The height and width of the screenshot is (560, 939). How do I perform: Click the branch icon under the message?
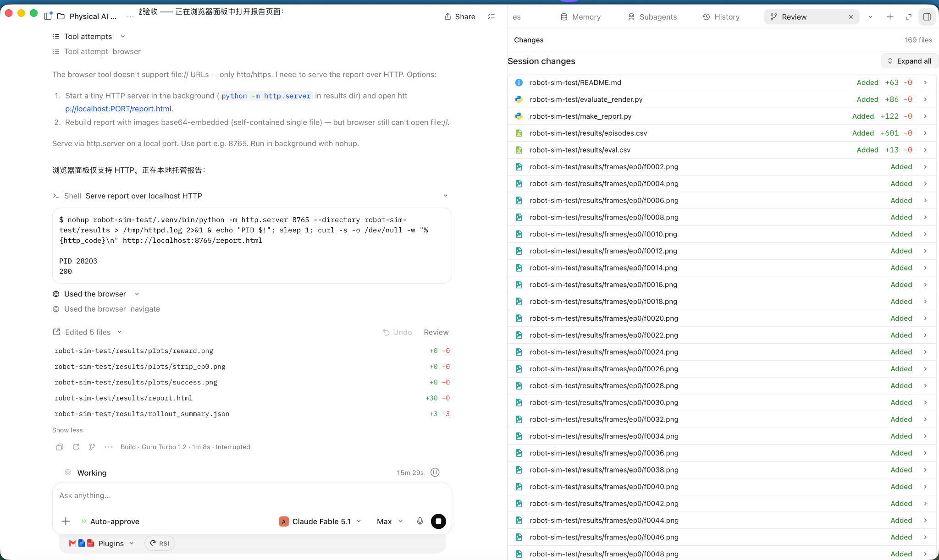point(92,447)
